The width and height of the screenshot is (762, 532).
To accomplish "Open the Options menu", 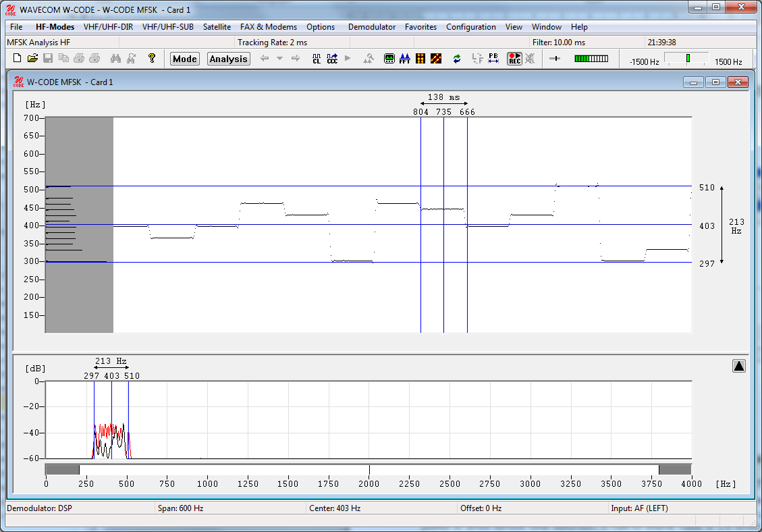I will coord(321,27).
